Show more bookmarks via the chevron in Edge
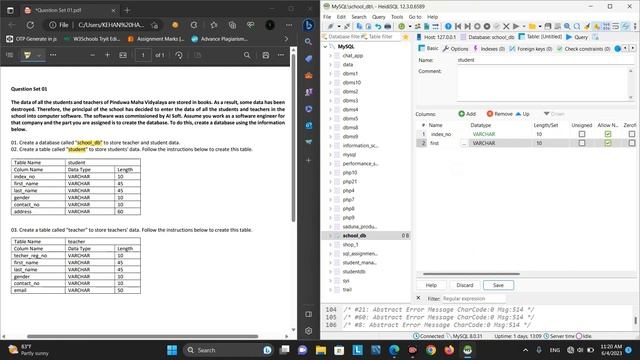This screenshot has height=360, width=640. click(286, 39)
